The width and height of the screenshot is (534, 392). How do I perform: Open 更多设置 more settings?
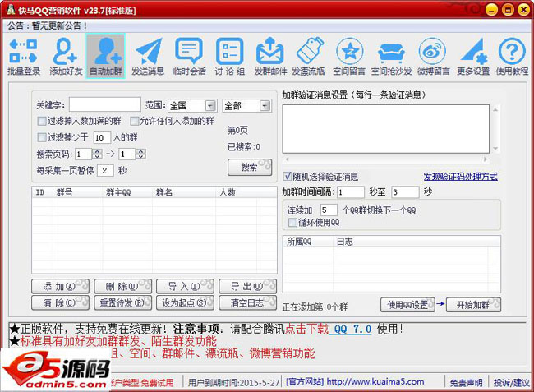[x=473, y=57]
